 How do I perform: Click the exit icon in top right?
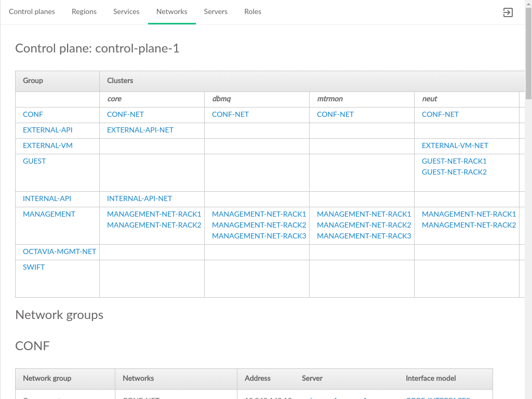click(508, 12)
